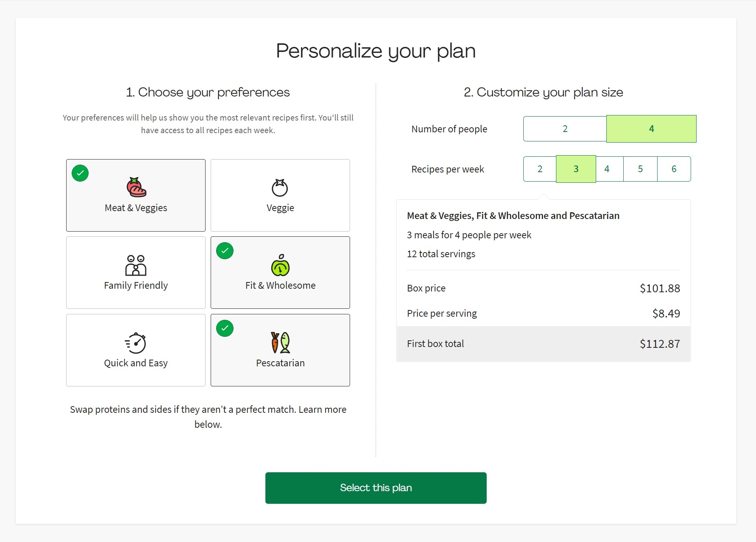Deselect the Fit & Wholesome preference
Viewport: 756px width, 542px height.
(x=280, y=272)
